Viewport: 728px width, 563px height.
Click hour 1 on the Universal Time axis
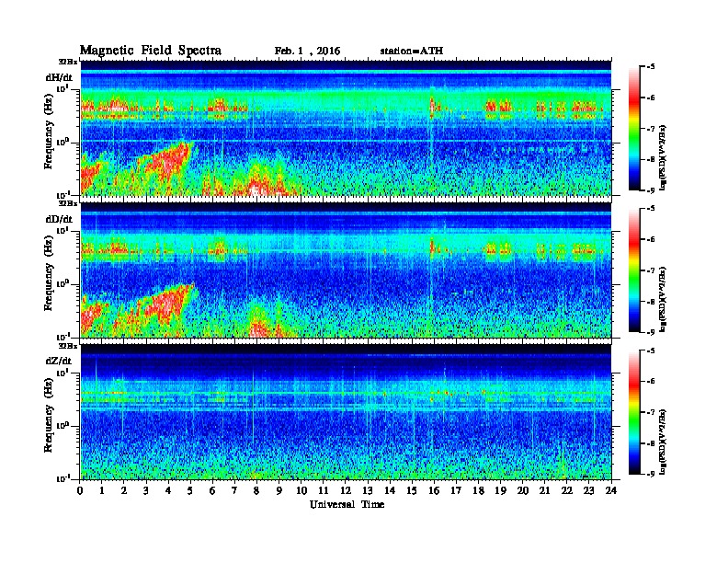coord(102,490)
